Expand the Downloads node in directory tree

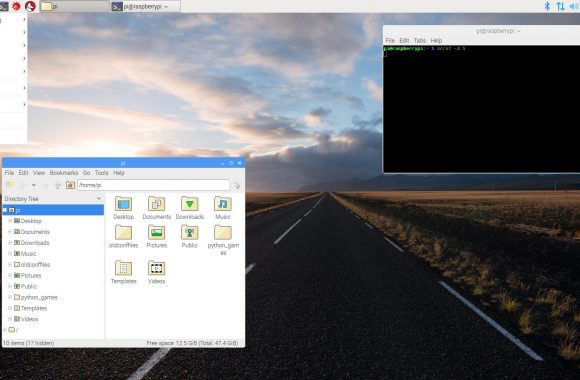coord(10,243)
